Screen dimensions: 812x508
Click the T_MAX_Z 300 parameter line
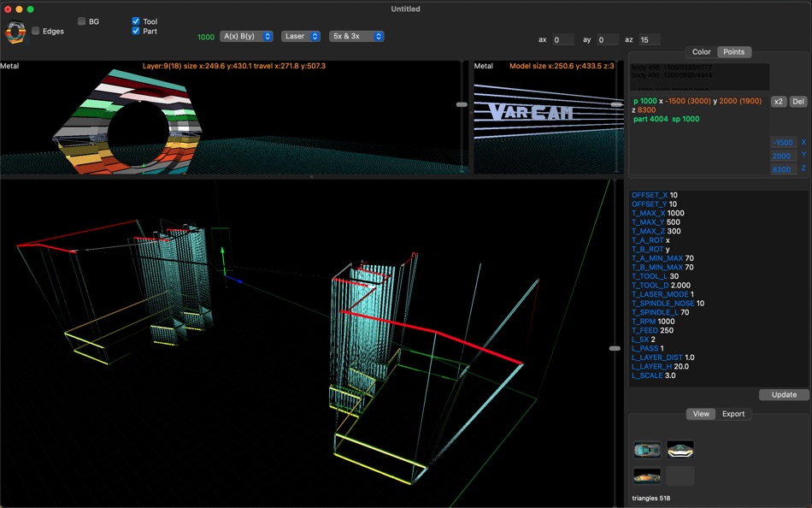pos(656,231)
